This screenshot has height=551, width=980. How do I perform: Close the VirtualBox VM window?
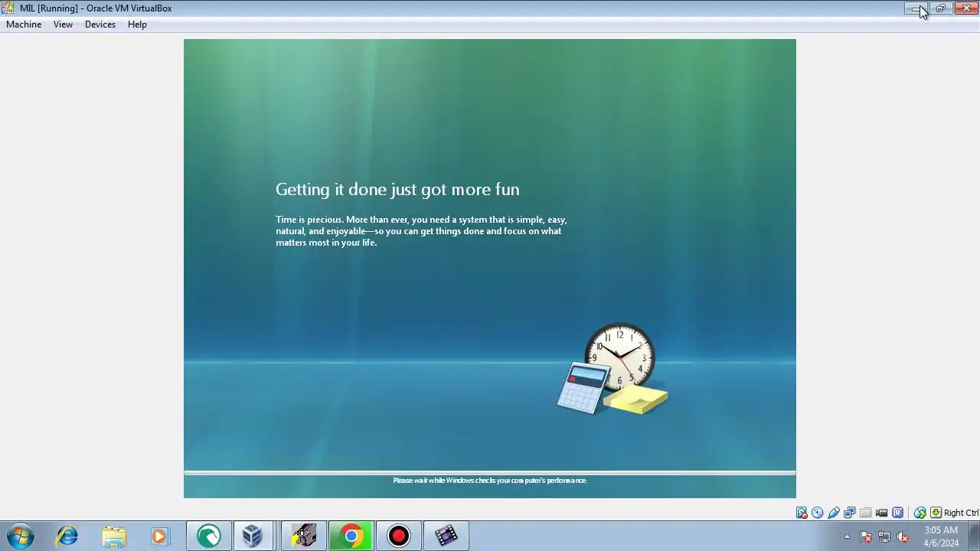(966, 8)
